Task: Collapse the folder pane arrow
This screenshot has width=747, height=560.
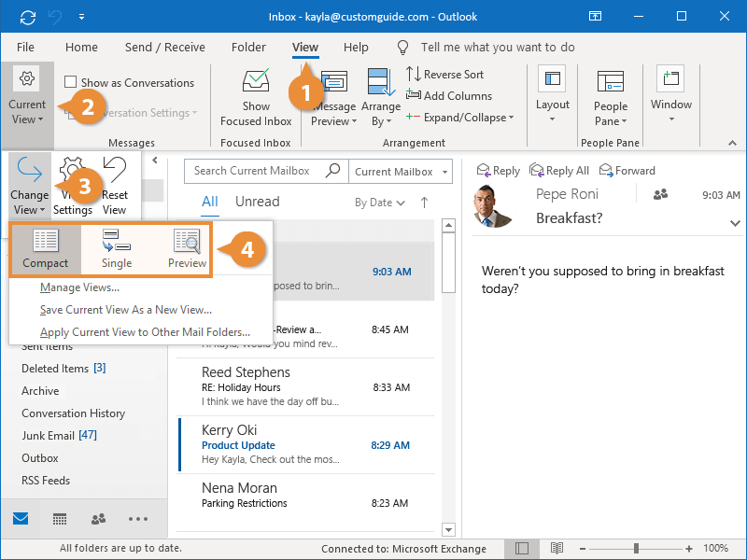Action: pyautogui.click(x=155, y=161)
